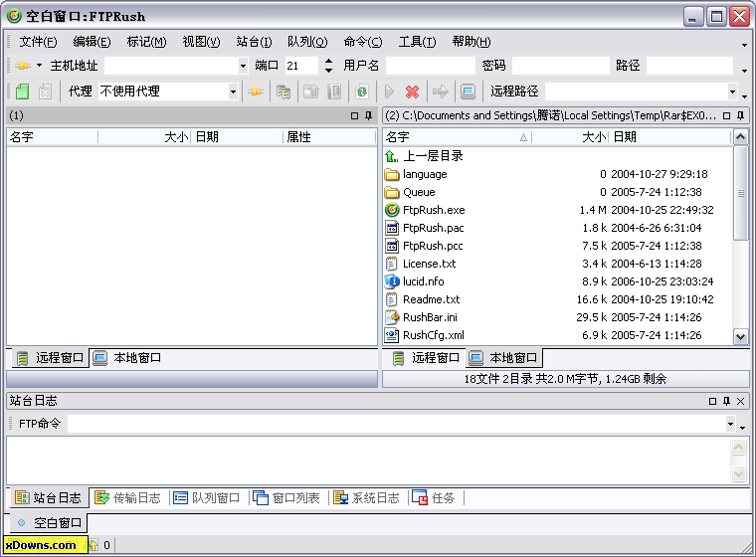Click the file list scroll up arrow
The width and height of the screenshot is (756, 557).
740,137
